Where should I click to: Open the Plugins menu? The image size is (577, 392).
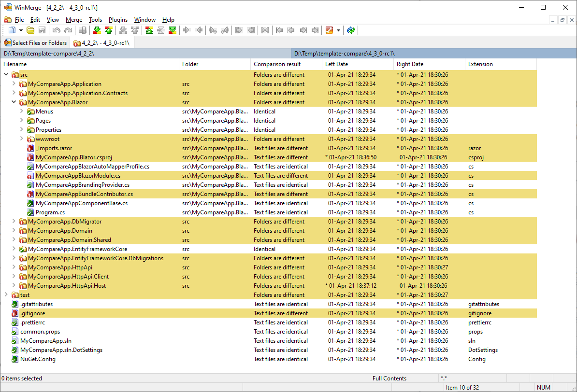tap(118, 20)
